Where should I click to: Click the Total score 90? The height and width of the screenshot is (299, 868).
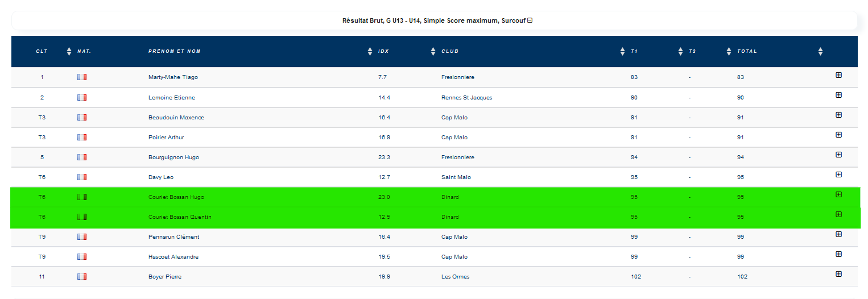tap(741, 98)
